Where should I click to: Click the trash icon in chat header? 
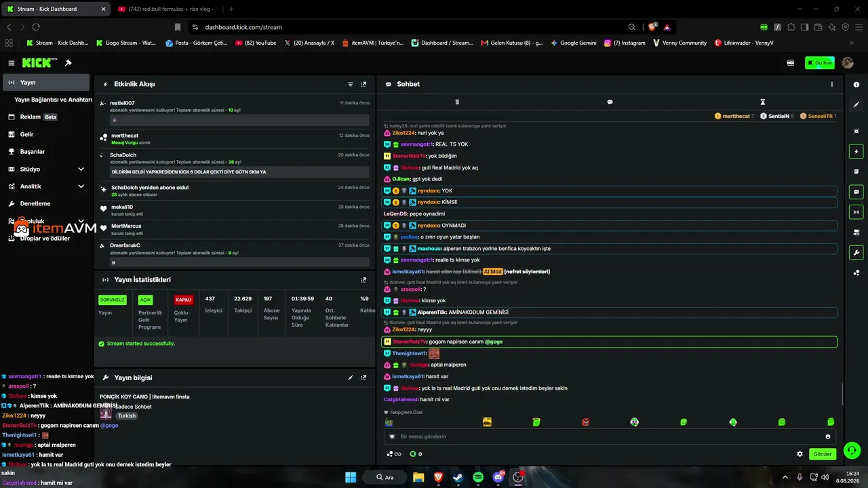[x=457, y=102]
